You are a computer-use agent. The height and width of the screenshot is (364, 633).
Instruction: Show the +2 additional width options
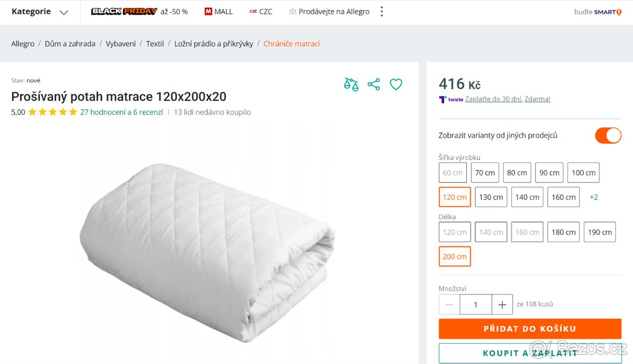(593, 197)
